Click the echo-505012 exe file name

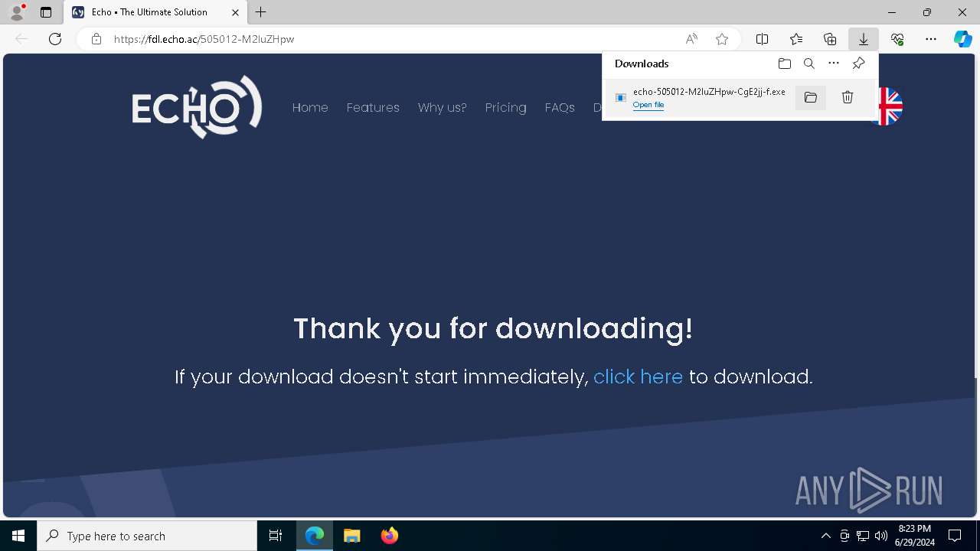(x=709, y=92)
